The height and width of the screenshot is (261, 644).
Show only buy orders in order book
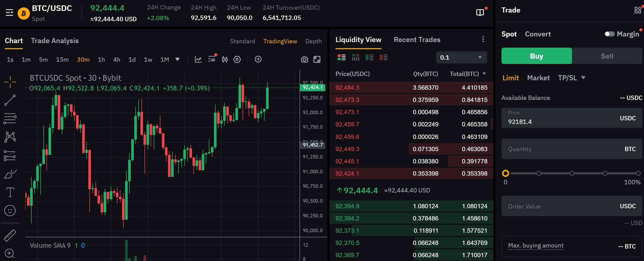[x=369, y=57]
